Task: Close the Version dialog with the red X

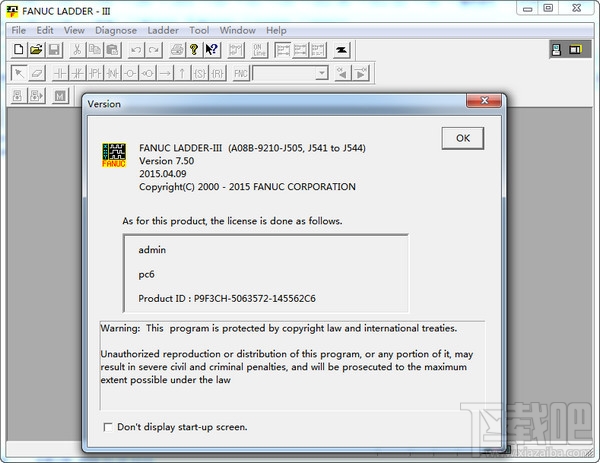Action: click(484, 101)
